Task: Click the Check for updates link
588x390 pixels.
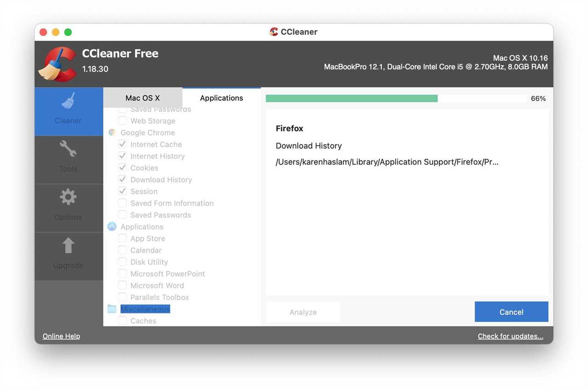Action: (510, 336)
